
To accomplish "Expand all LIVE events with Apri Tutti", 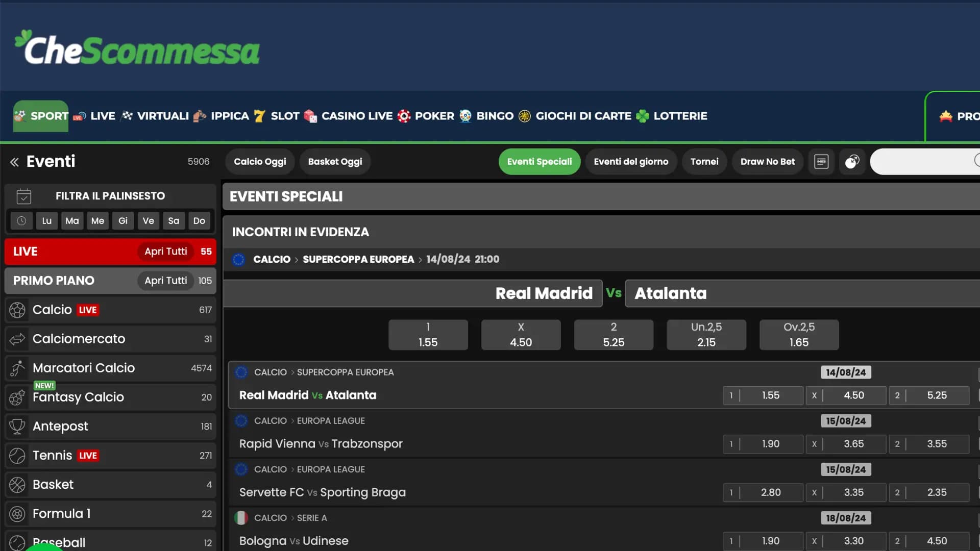I will (x=165, y=252).
